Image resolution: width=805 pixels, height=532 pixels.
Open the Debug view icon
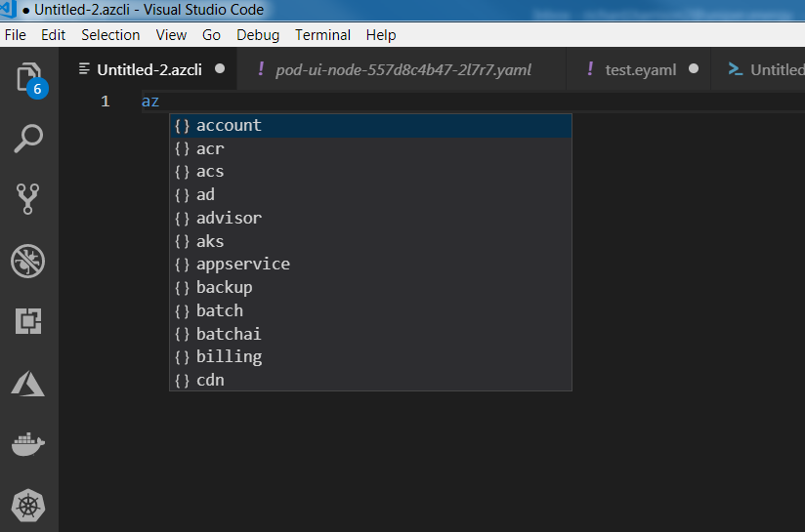click(x=27, y=261)
